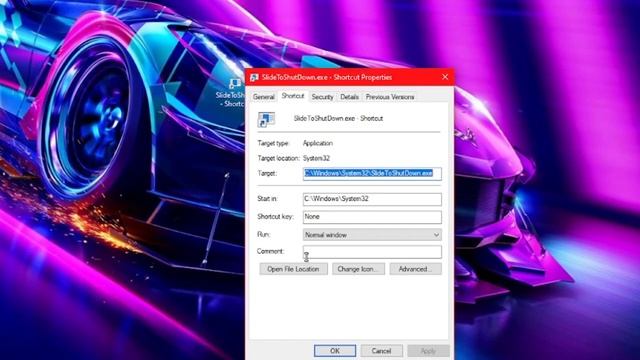This screenshot has width=640, height=360.
Task: Click the 'Run:' label
Action: click(264, 234)
